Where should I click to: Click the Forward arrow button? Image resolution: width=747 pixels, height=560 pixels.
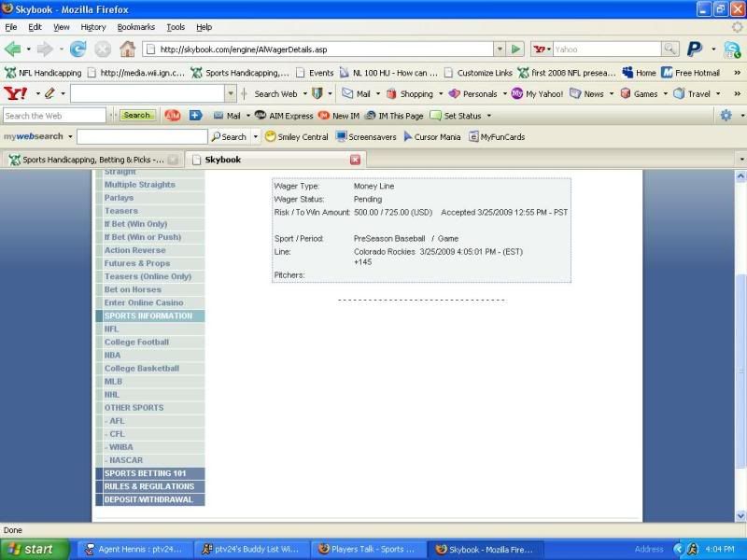(45, 49)
